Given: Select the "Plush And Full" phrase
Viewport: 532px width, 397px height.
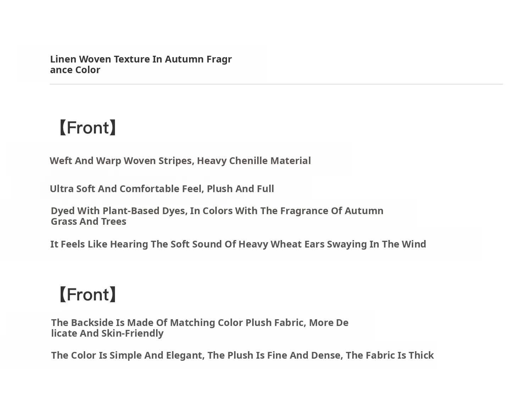Looking at the screenshot, I should click(240, 189).
